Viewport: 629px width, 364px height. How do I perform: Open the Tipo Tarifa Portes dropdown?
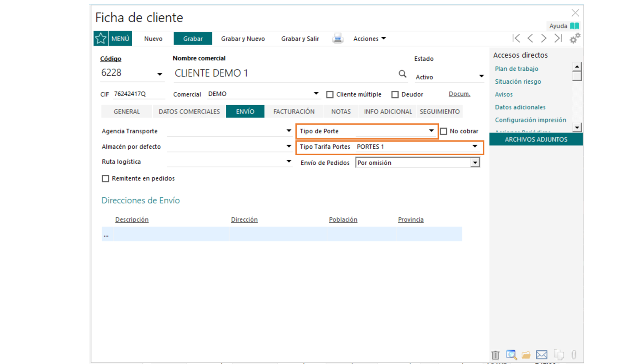pyautogui.click(x=475, y=147)
